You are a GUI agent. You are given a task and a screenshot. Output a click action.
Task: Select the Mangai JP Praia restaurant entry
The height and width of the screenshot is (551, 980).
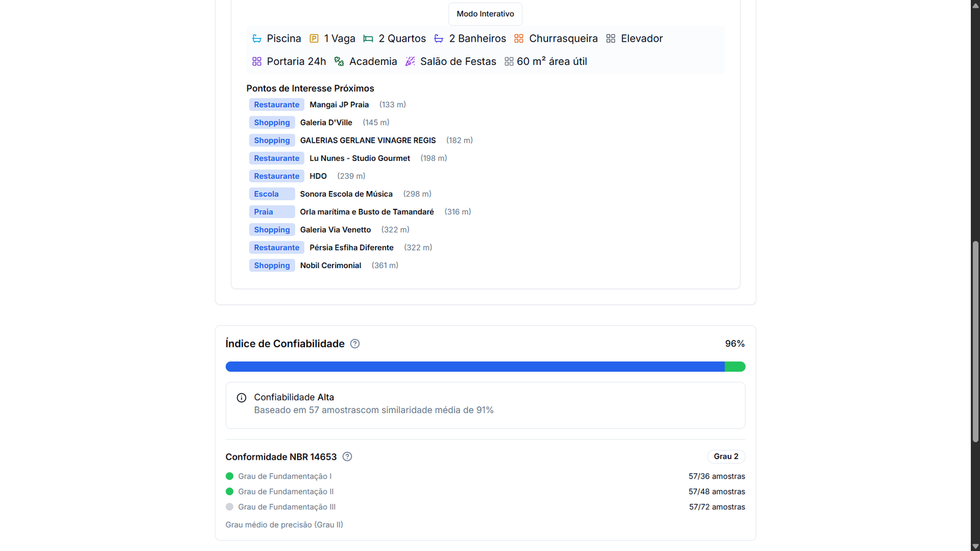pyautogui.click(x=339, y=105)
